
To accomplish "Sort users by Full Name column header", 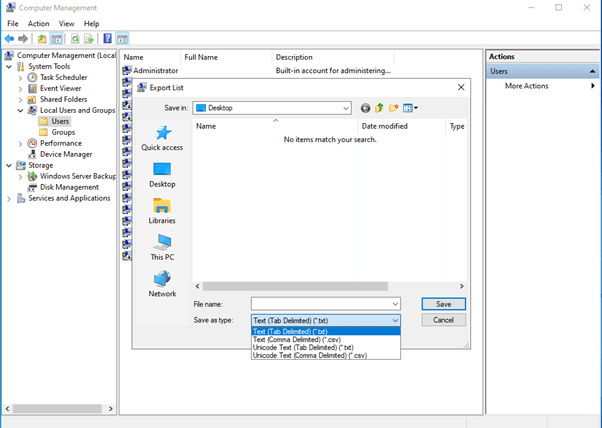I will tap(226, 57).
